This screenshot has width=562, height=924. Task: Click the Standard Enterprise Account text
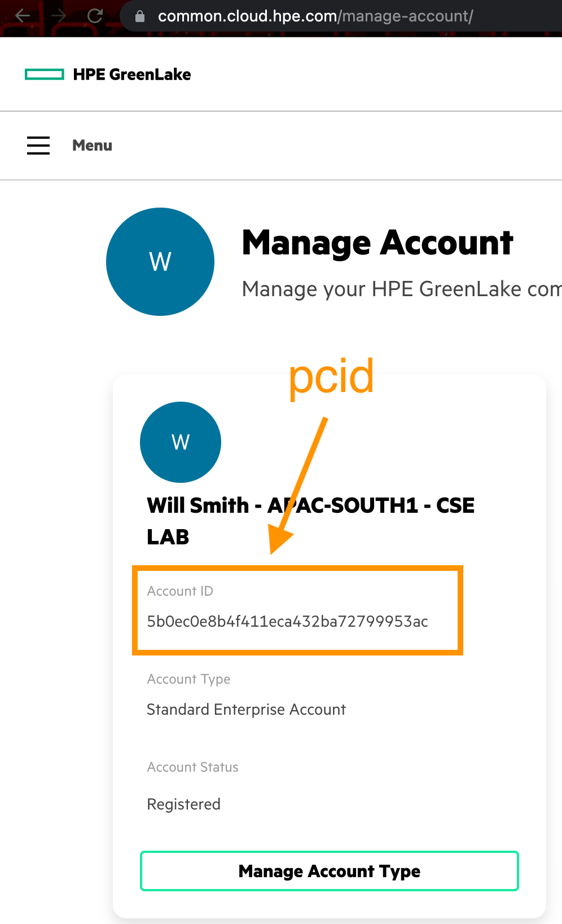click(246, 710)
